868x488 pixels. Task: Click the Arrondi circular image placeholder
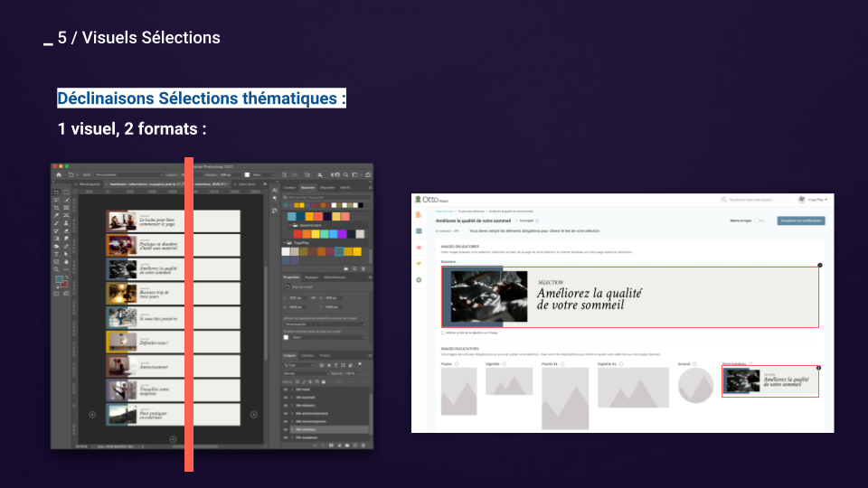click(x=696, y=386)
